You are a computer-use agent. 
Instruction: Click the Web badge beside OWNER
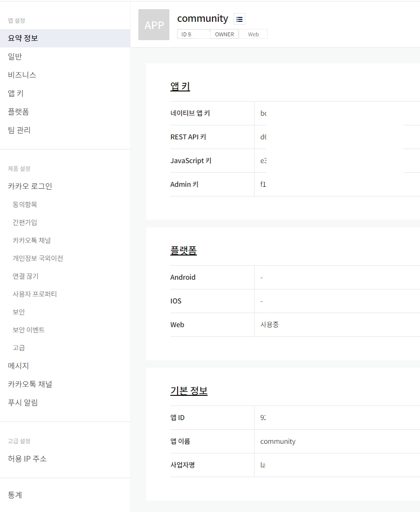pos(254,34)
